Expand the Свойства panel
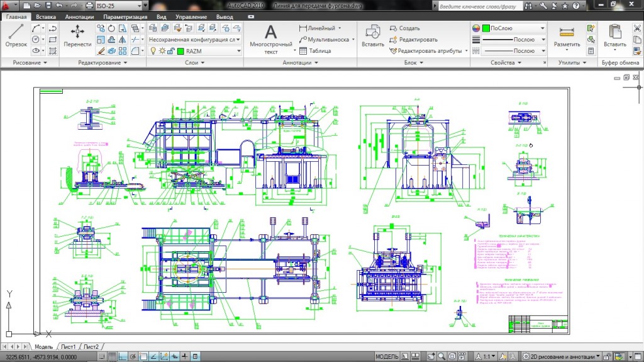Screen dimensions: 644x362 [506, 62]
